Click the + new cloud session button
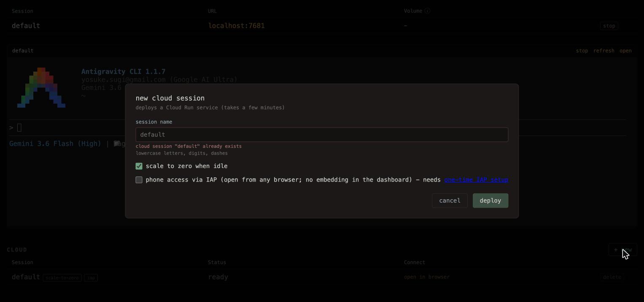The width and height of the screenshot is (644, 302). click(x=622, y=250)
